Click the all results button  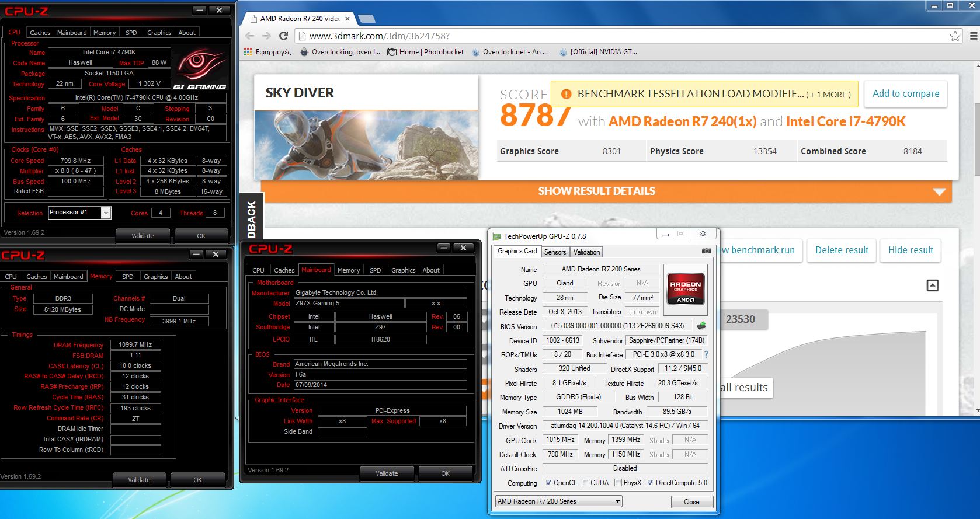[746, 388]
